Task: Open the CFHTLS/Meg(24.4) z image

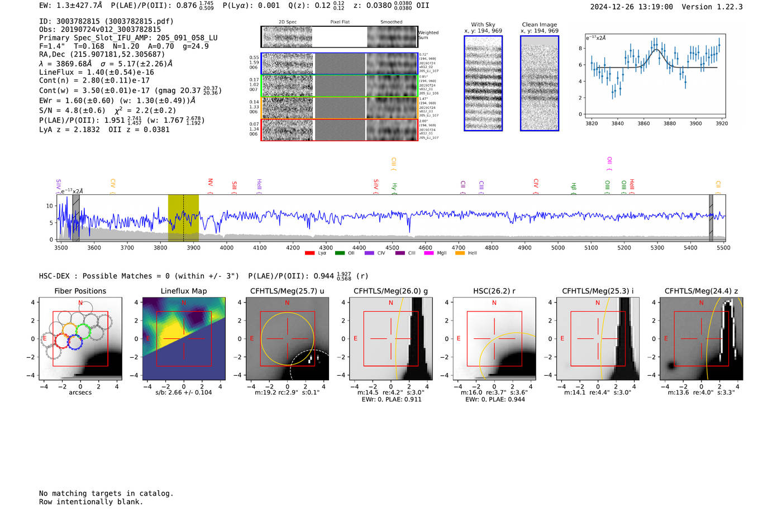Action: pos(702,339)
